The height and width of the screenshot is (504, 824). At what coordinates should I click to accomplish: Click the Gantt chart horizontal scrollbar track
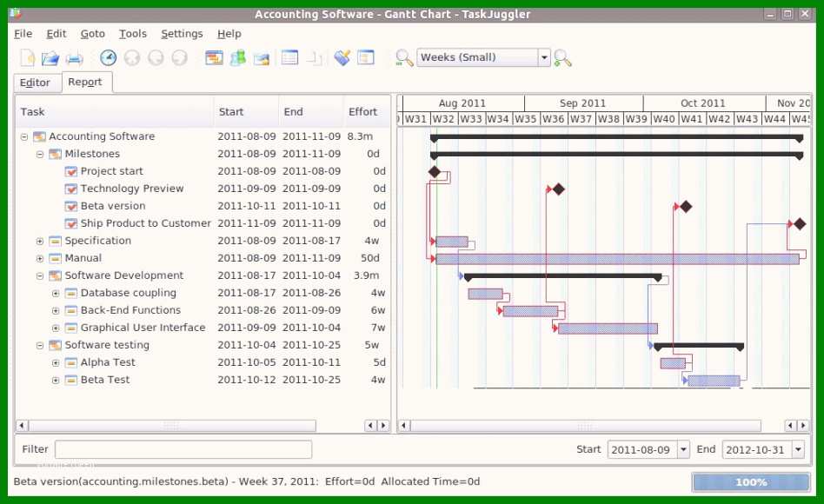[x=585, y=425]
